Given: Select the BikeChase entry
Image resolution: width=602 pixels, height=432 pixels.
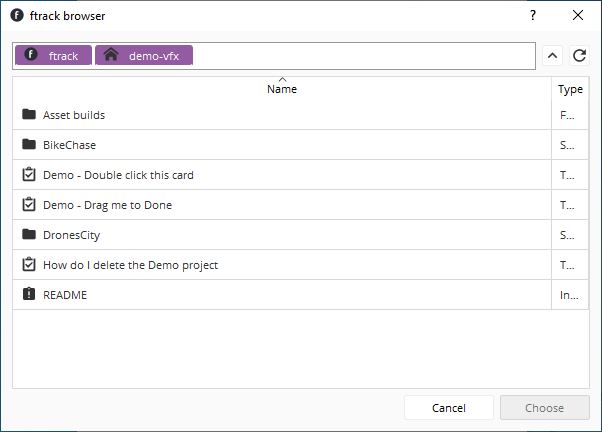Looking at the screenshot, I should (69, 145).
